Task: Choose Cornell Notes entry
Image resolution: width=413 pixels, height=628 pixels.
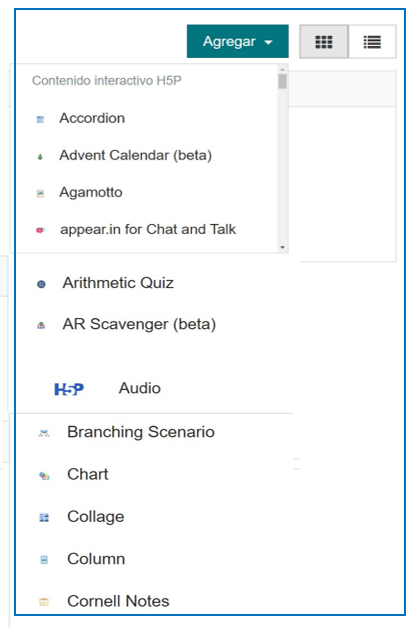Action: (118, 601)
